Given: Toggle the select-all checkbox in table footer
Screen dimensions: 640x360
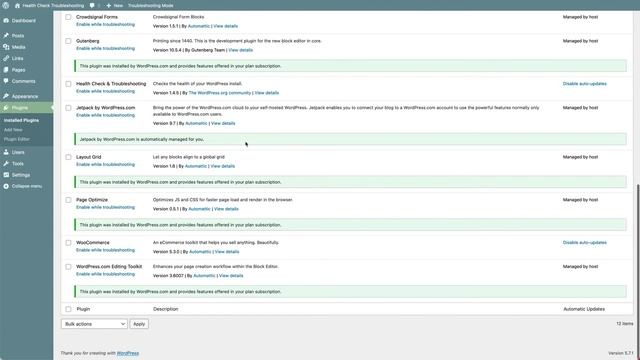Looking at the screenshot, I should click(68, 309).
